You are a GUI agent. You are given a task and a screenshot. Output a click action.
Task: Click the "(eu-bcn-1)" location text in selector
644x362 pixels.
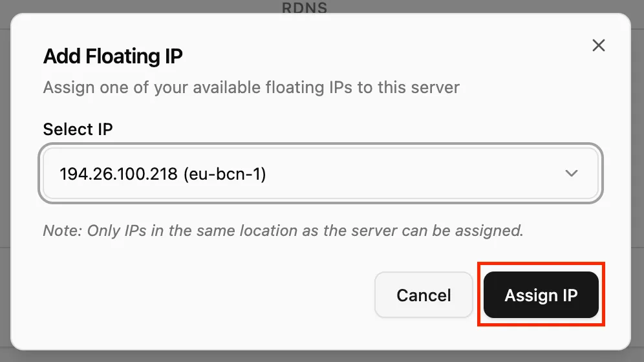[224, 173]
